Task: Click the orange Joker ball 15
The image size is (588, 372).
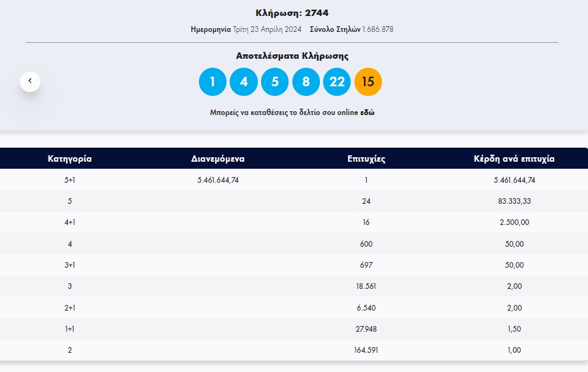Action: [x=368, y=82]
